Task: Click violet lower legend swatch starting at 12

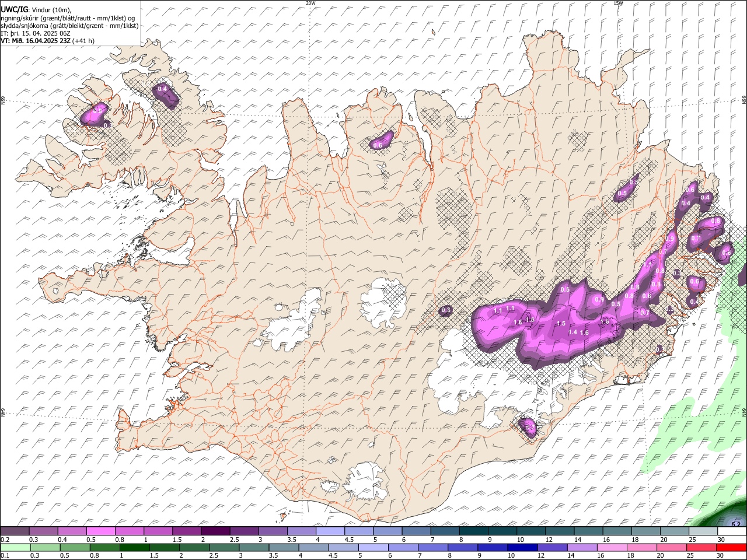Action: 551,548
